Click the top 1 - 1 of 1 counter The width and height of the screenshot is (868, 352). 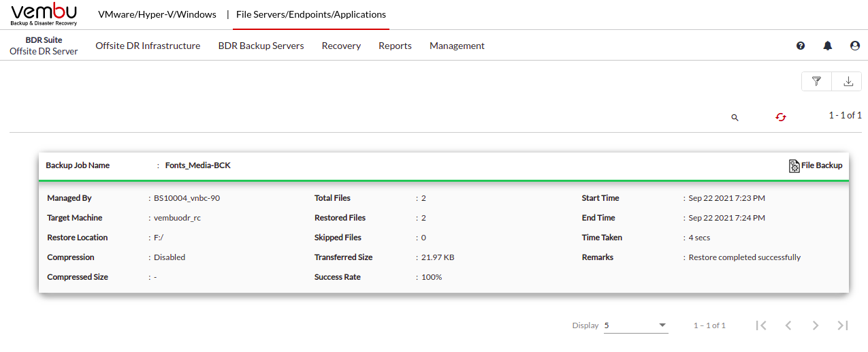845,115
